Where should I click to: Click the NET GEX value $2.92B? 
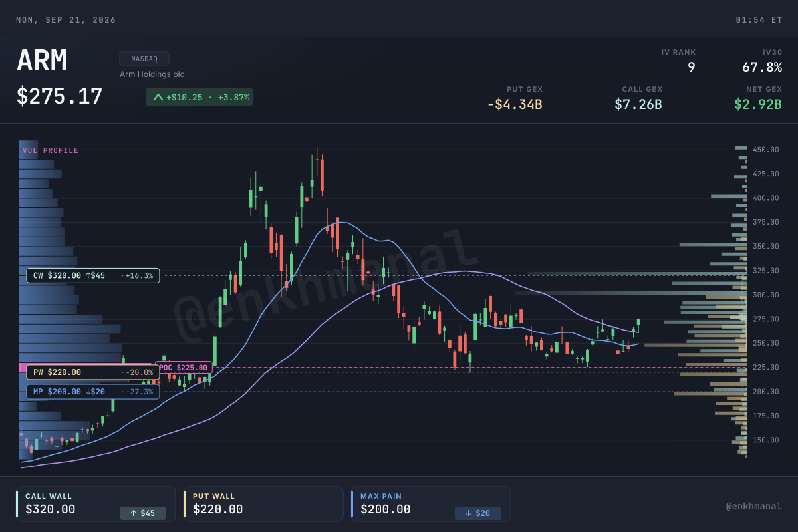758,104
